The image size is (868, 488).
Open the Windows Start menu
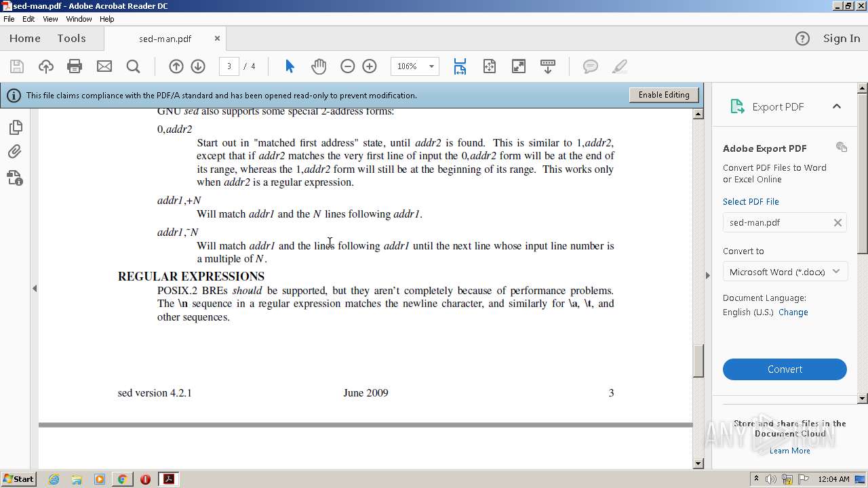(x=18, y=479)
